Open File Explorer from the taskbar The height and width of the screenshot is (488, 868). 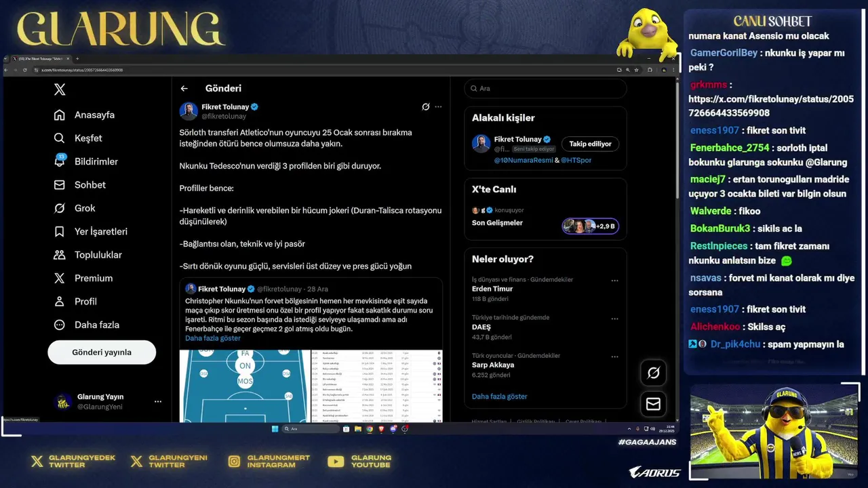[358, 429]
